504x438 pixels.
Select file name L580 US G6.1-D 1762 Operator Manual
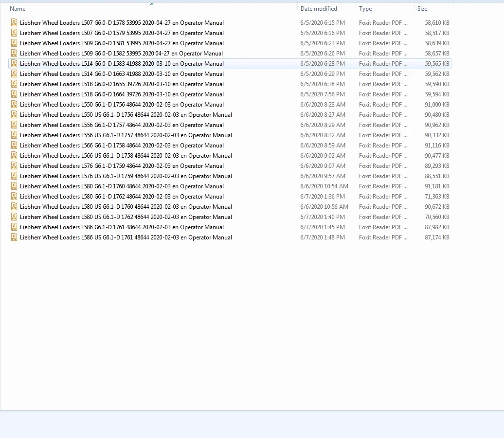[126, 217]
